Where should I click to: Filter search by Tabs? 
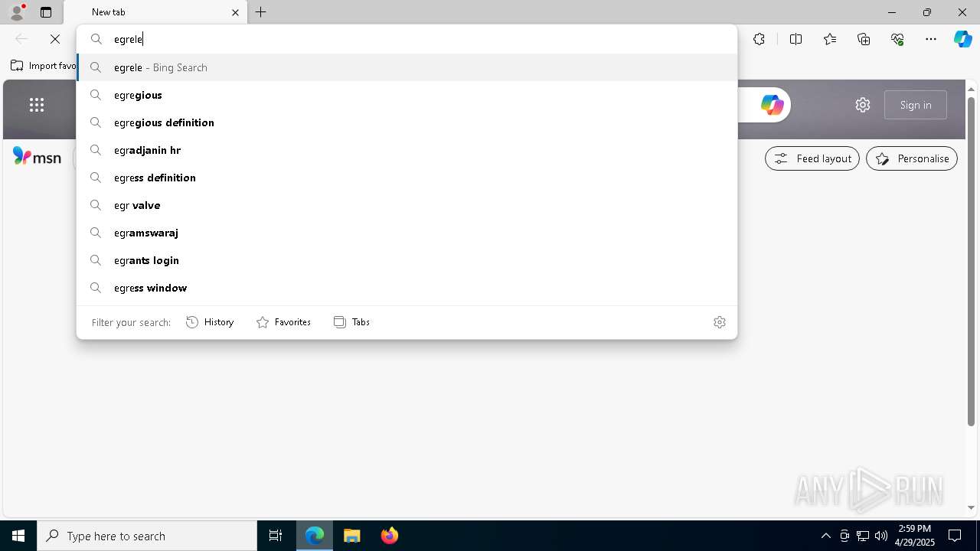(351, 322)
